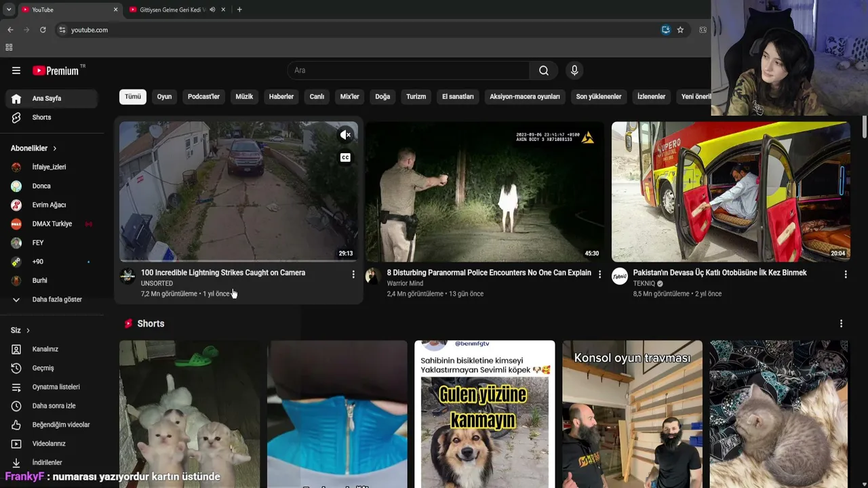Expand the Siz section
868x488 pixels.
(x=20, y=330)
